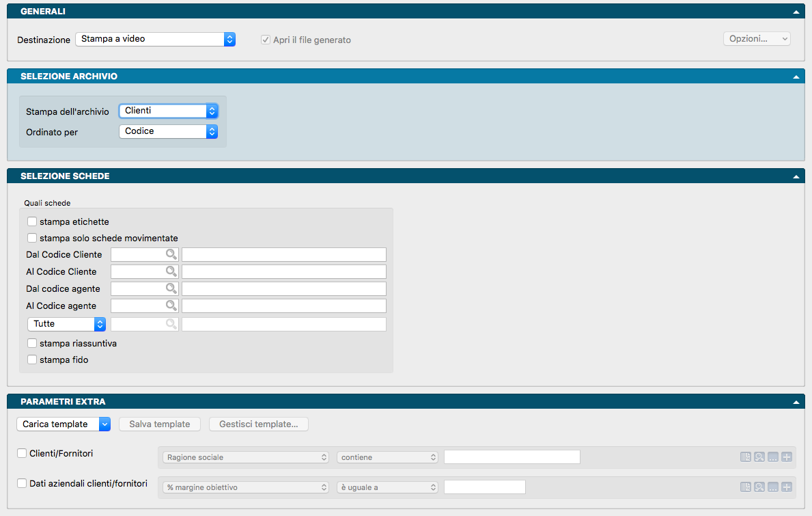Click the plus icon in the Clienti/Fornitori row
Screen dimensions: 812x516
pyautogui.click(x=787, y=457)
